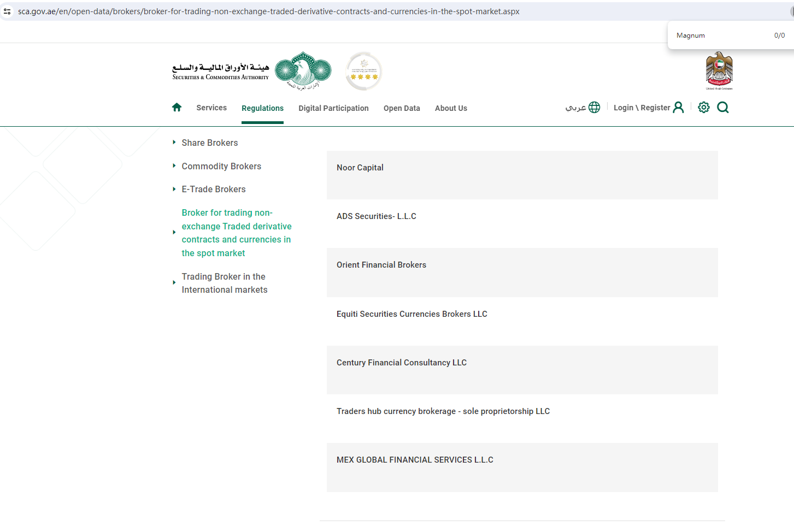Expand the E-Trade Brokers arrow

(174, 189)
